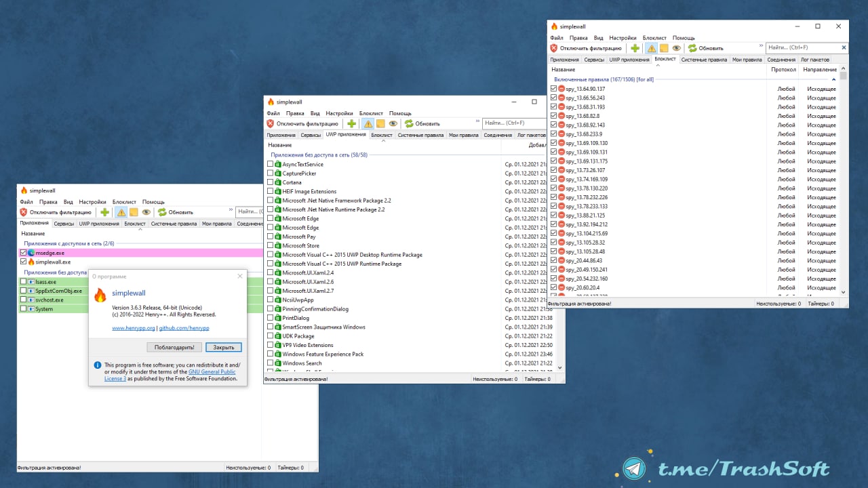Click green refresh arrows icon in right window

tap(692, 48)
